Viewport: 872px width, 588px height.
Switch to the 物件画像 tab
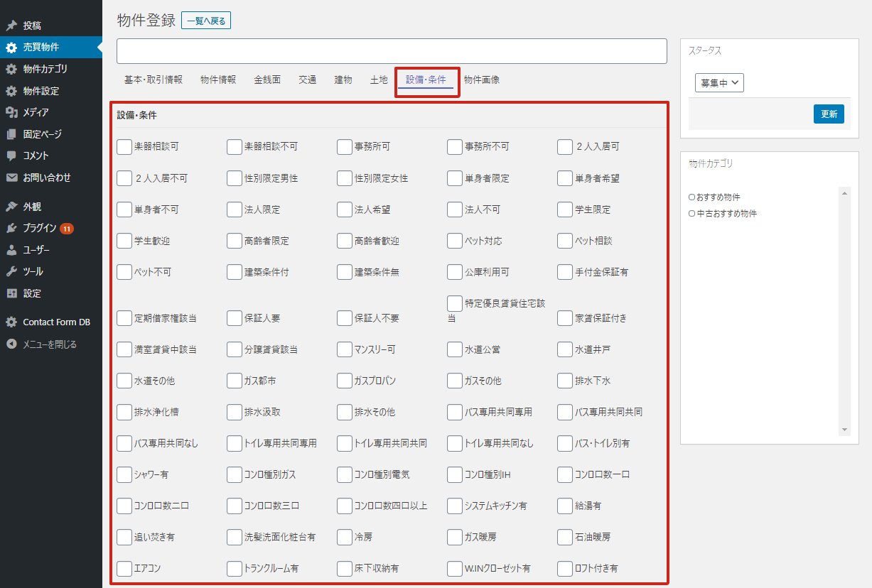point(482,80)
